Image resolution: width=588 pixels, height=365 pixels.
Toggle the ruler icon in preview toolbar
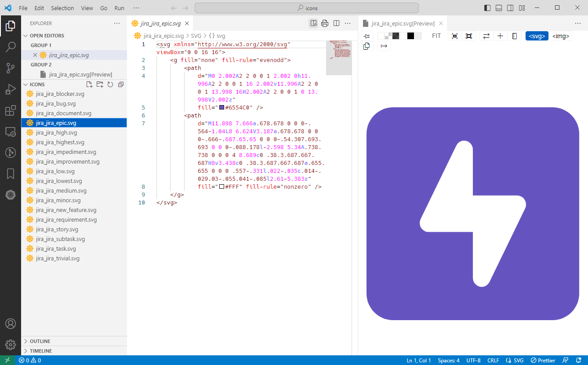(514, 36)
